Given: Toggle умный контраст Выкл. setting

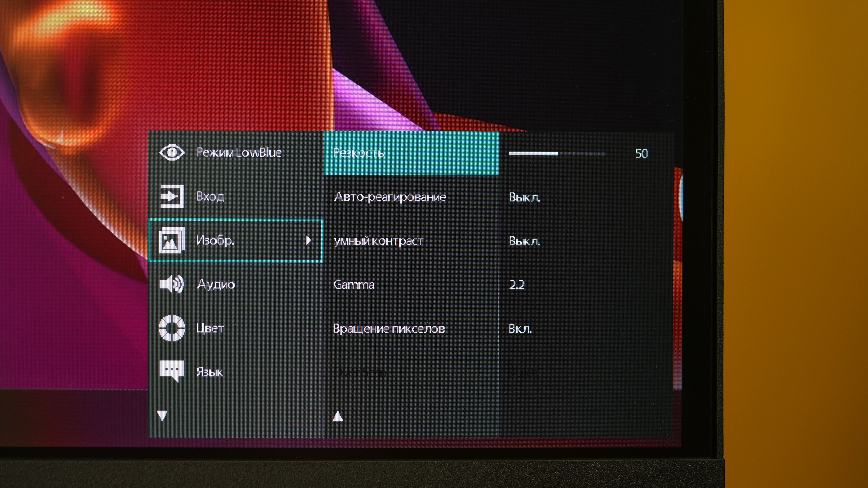Looking at the screenshot, I should 524,241.
